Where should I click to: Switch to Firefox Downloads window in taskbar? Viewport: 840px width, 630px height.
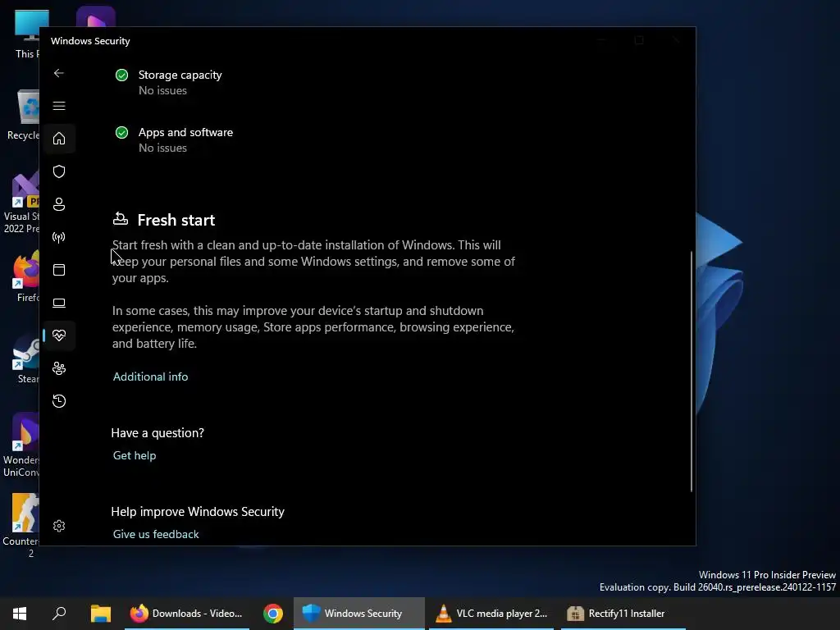tap(186, 614)
